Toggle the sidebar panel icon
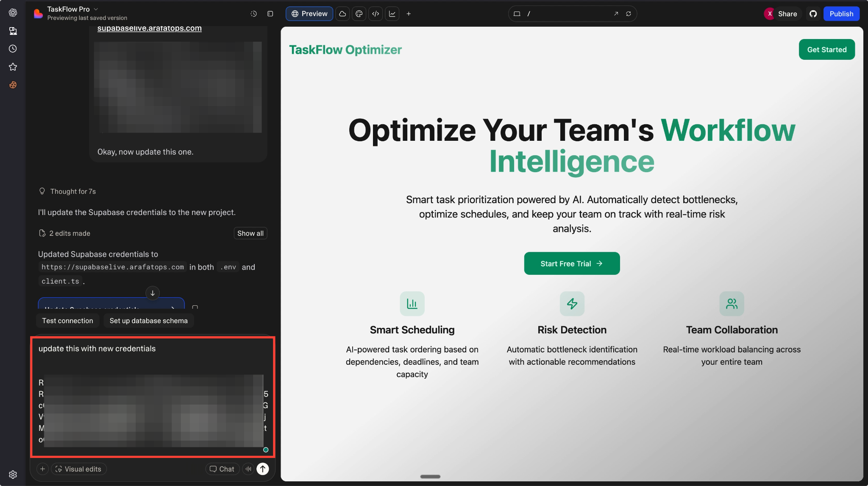The width and height of the screenshot is (868, 486). pos(270,14)
